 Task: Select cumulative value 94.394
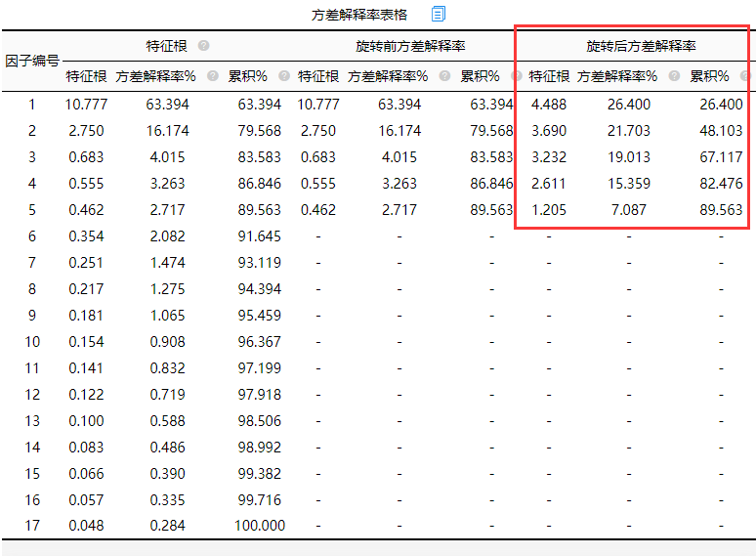pos(260,289)
